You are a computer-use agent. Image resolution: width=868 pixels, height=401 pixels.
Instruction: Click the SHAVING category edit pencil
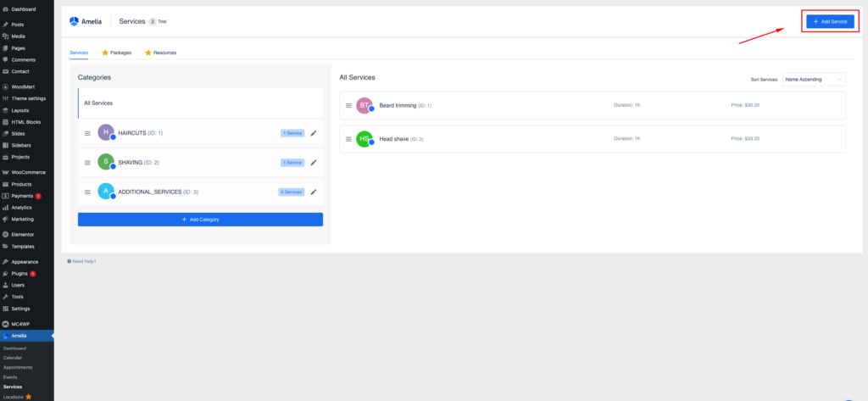coord(314,162)
